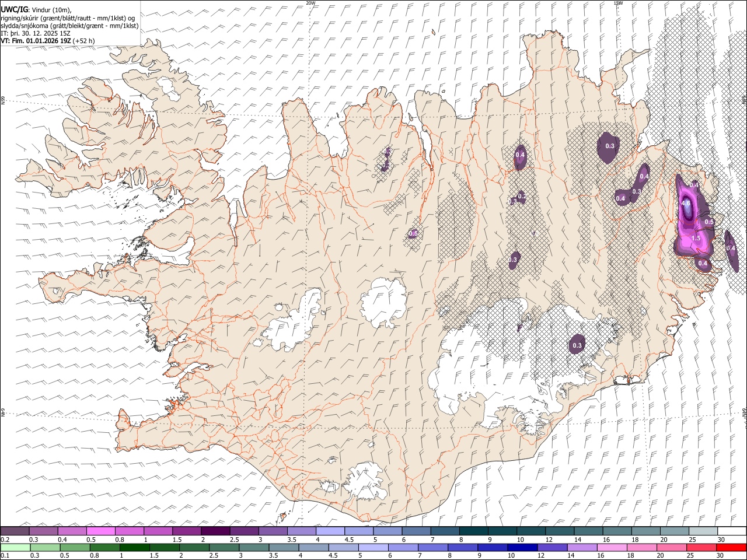Viewport: 747px width, 560px height.
Task: Click the VT valid time line reading Fim. 01.01.2026 19Z
Action: point(48,41)
